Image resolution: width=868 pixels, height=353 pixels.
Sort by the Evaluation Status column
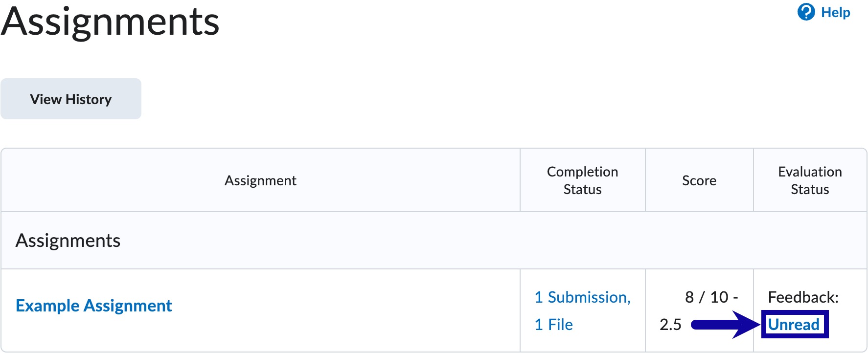coord(810,180)
